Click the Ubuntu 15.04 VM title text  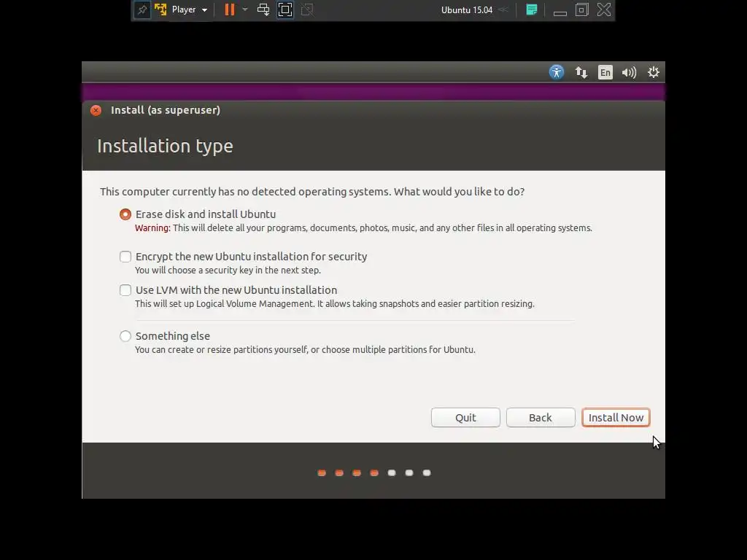[x=466, y=10]
